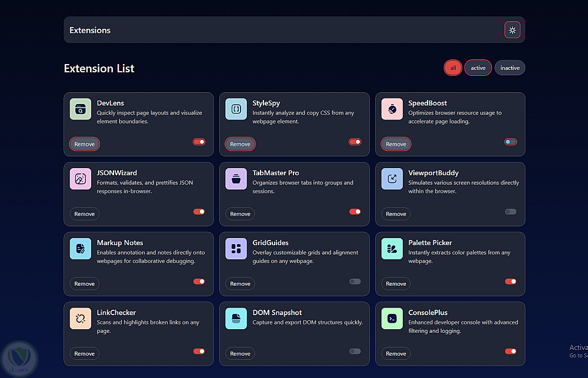
Task: Filter list by inactive extensions
Action: 510,68
